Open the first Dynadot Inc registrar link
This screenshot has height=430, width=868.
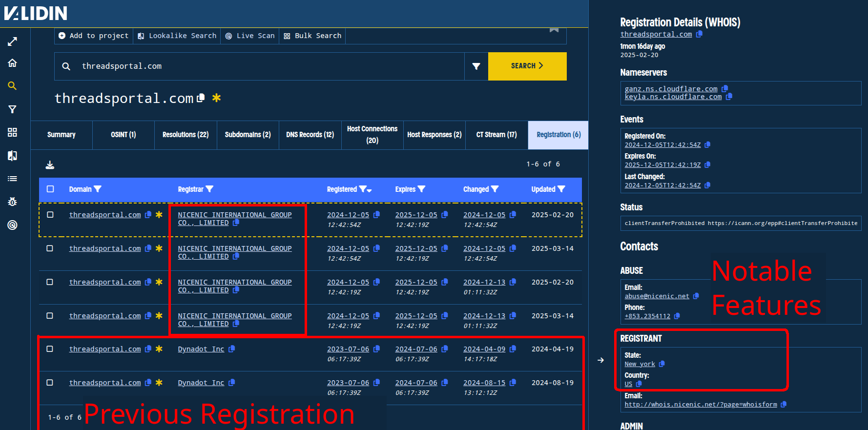pyautogui.click(x=201, y=349)
